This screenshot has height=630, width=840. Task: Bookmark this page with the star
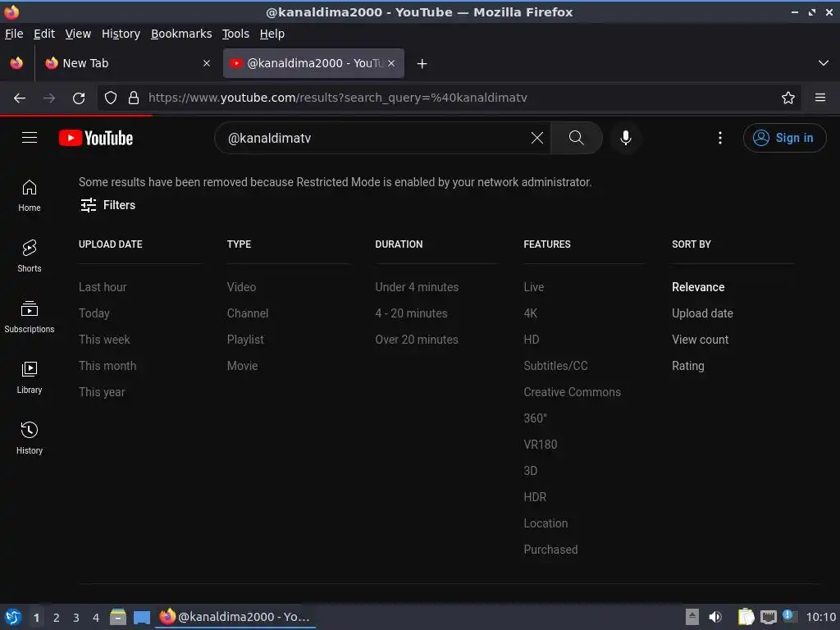click(788, 98)
